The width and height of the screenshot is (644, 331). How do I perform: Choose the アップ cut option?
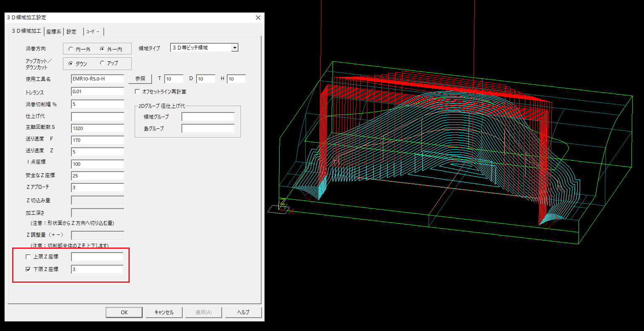pyautogui.click(x=102, y=63)
